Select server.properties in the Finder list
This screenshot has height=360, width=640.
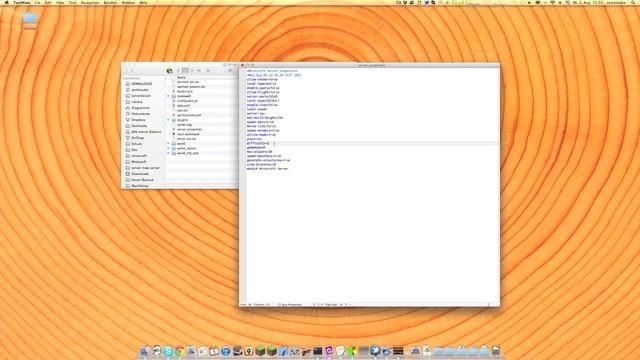[x=189, y=129]
